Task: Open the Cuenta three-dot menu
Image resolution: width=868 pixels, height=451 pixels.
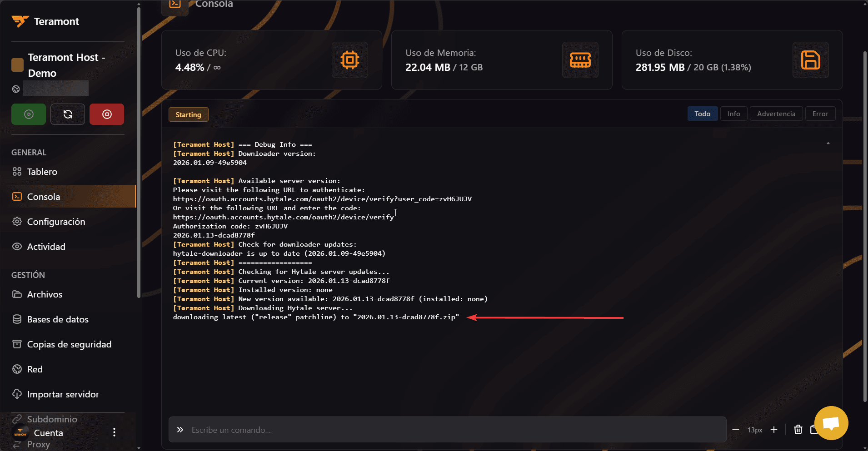Action: (x=114, y=432)
